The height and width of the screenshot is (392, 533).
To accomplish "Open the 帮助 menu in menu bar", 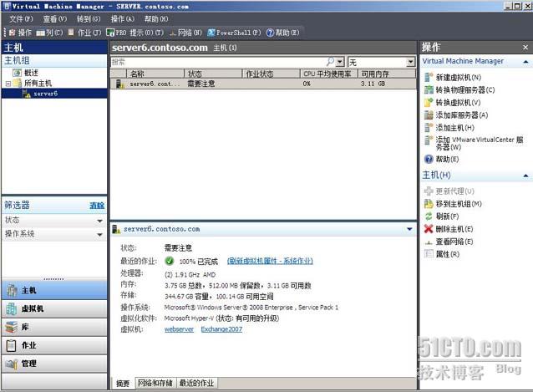I will (x=156, y=19).
